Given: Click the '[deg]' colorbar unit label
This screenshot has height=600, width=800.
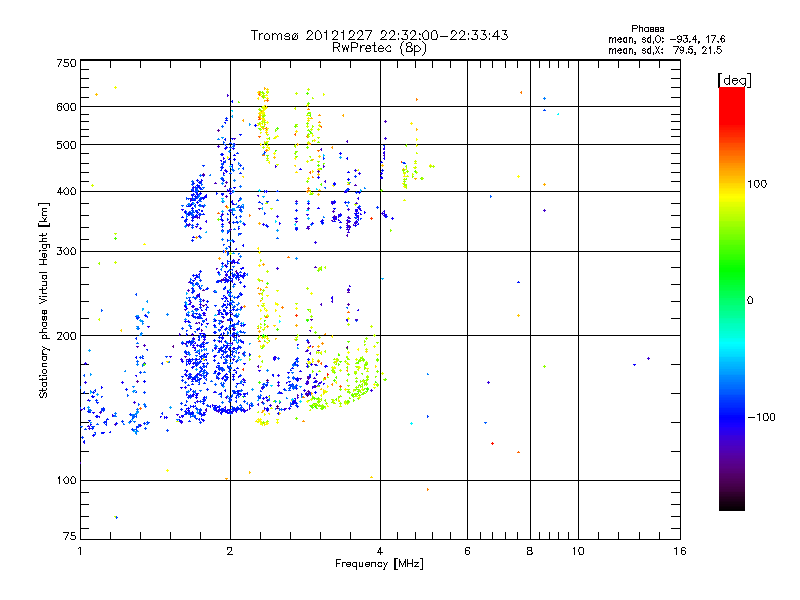Looking at the screenshot, I should tap(734, 80).
